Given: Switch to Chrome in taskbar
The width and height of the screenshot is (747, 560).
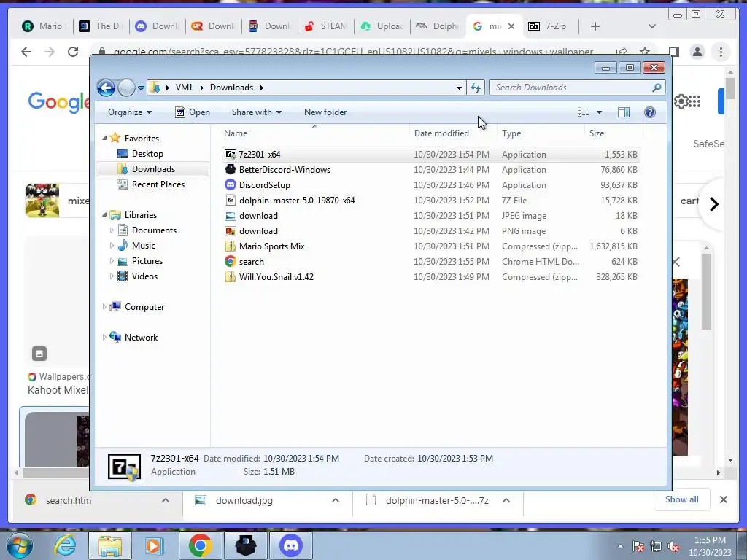Looking at the screenshot, I should pos(200,545).
